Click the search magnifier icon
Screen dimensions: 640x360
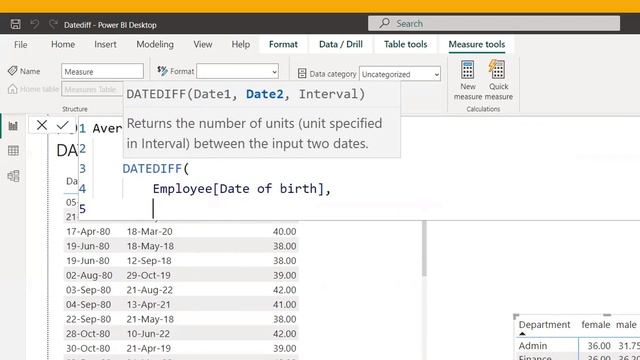(x=384, y=23)
